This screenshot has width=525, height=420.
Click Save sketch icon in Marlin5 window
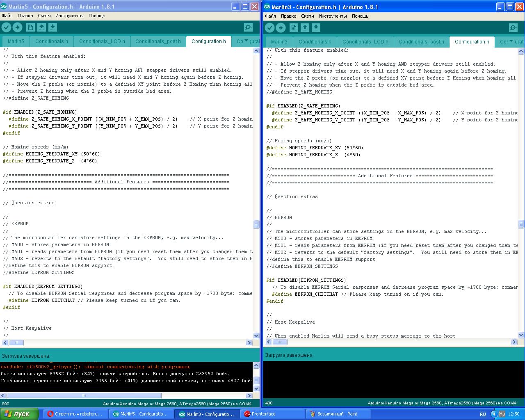coord(52,27)
